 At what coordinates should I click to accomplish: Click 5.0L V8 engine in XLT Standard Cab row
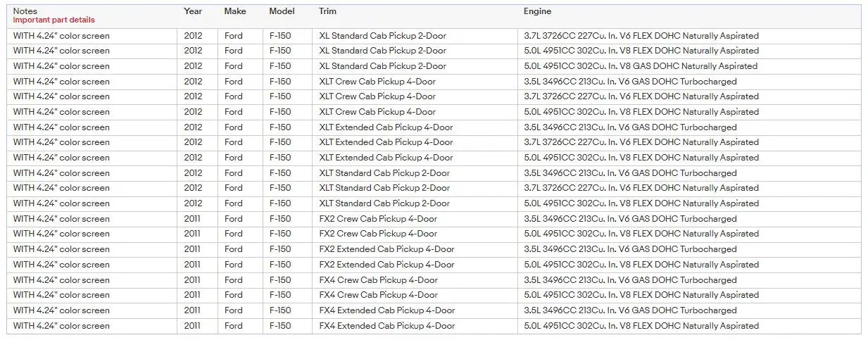tap(641, 203)
